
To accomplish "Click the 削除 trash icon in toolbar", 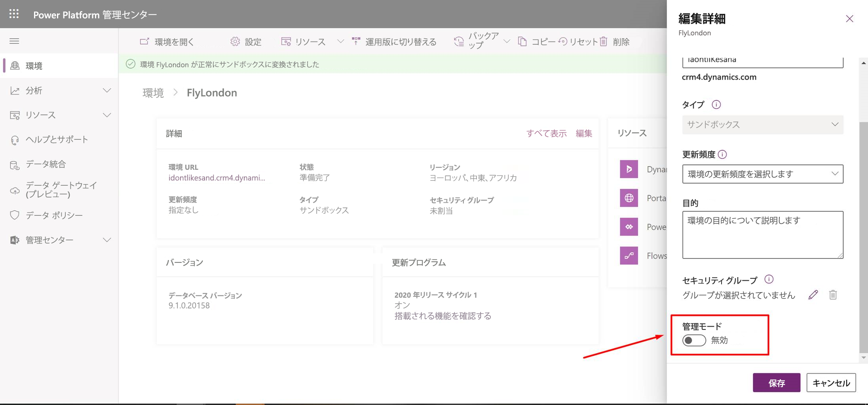I will tap(603, 41).
